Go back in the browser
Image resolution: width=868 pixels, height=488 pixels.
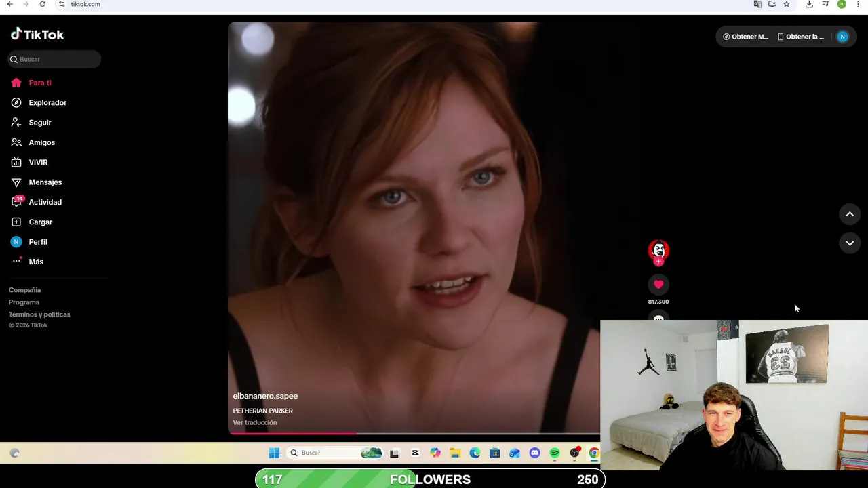coord(9,4)
